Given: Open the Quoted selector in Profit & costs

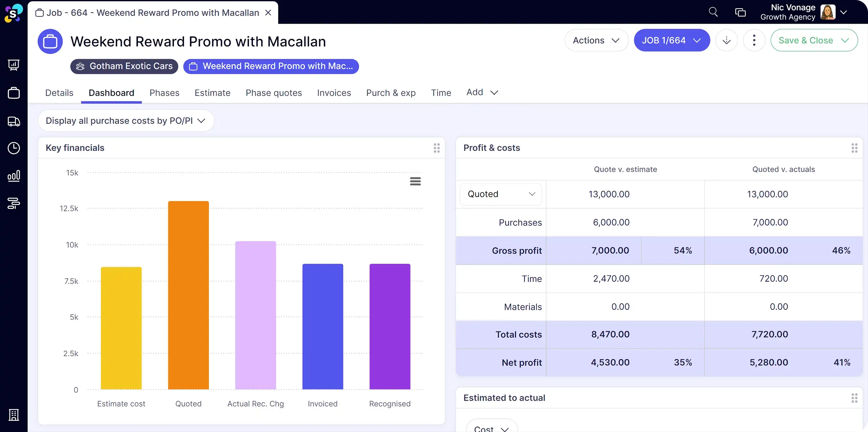Looking at the screenshot, I should coord(500,194).
